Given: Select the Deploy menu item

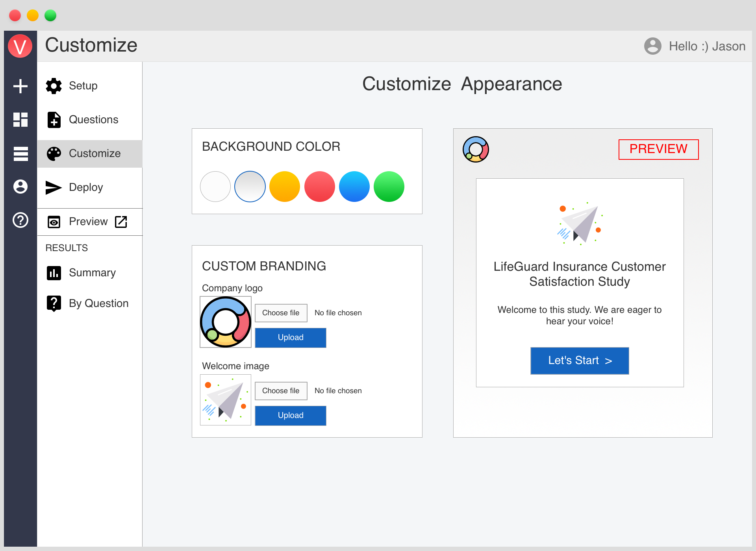Looking at the screenshot, I should (x=85, y=187).
